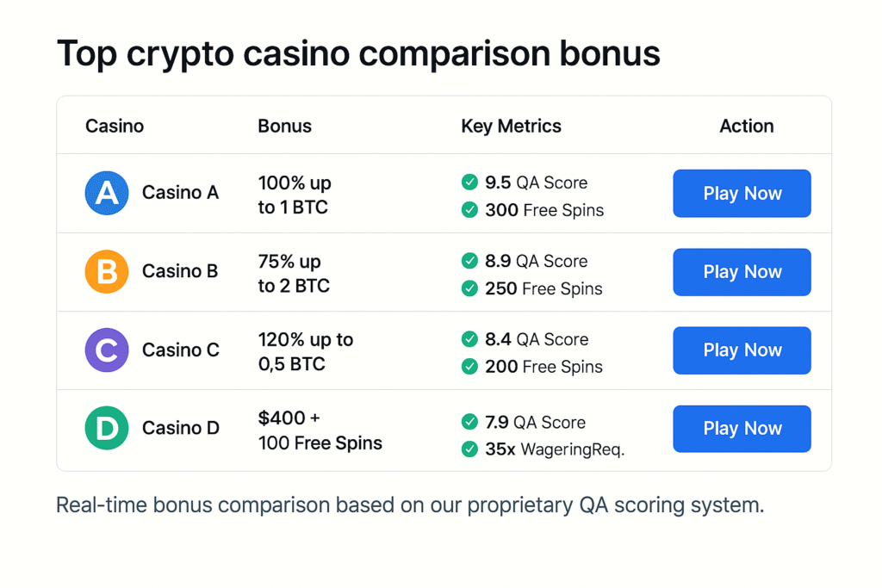Click the checkmark beside 9.5 QA Score
882x588 pixels.
click(469, 183)
